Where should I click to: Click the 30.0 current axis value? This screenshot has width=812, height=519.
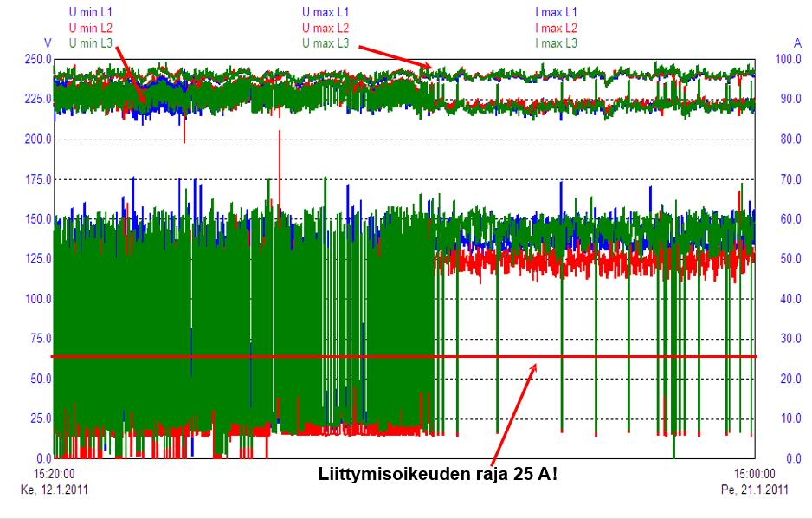pos(790,338)
